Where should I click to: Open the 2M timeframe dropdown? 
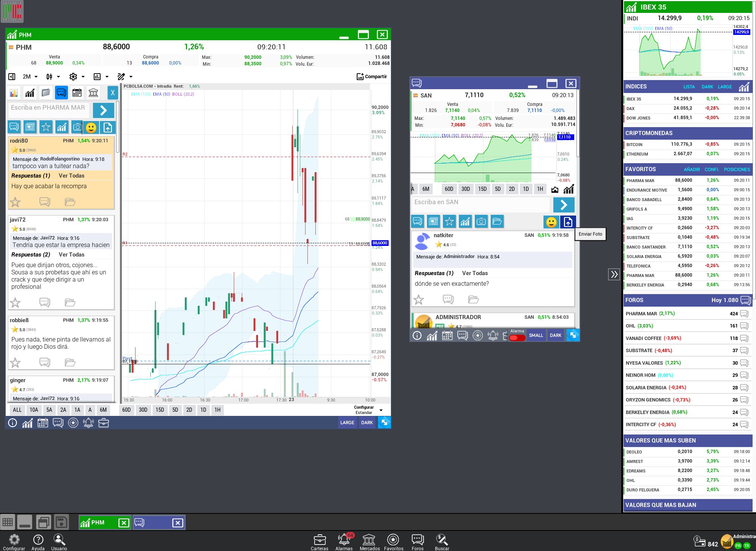click(30, 77)
